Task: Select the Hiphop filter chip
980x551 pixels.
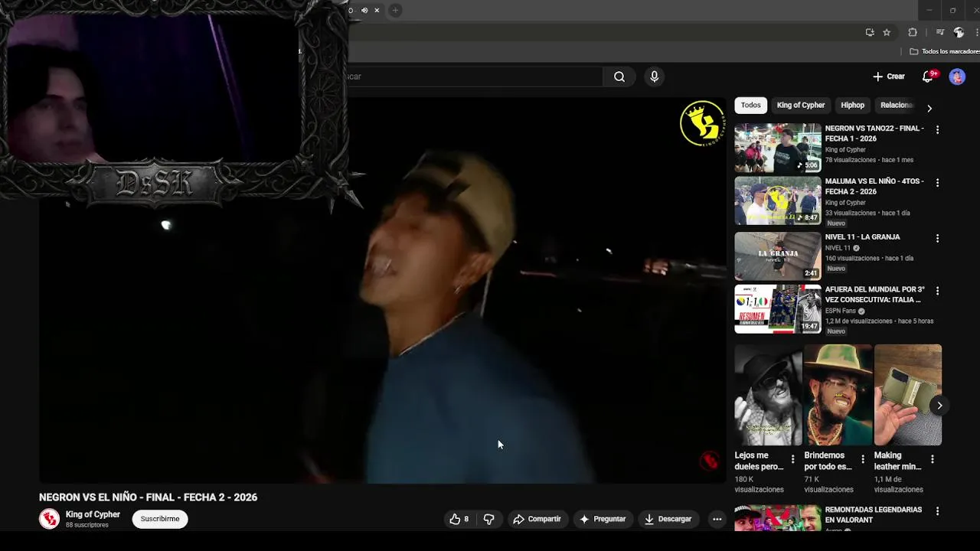Action: [x=852, y=105]
